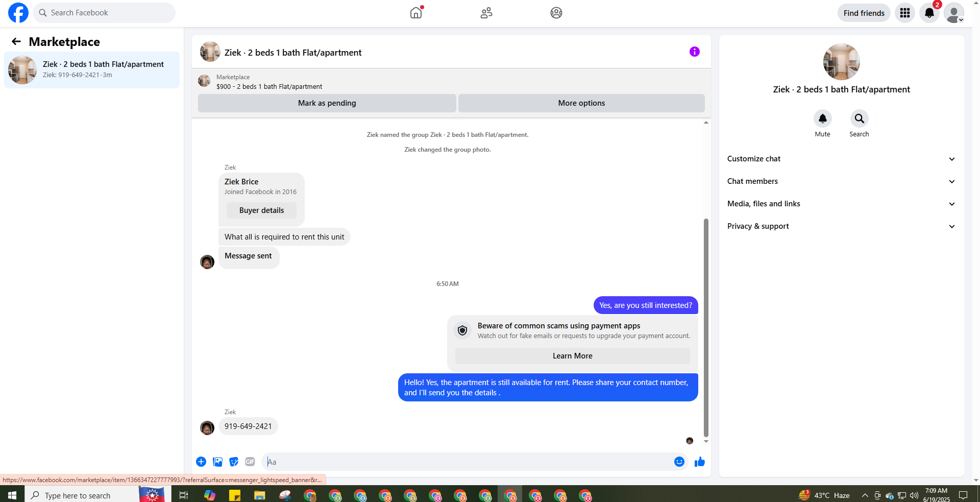
Task: Select the Ziek 2 beds conversation in sidebar
Action: pos(92,69)
